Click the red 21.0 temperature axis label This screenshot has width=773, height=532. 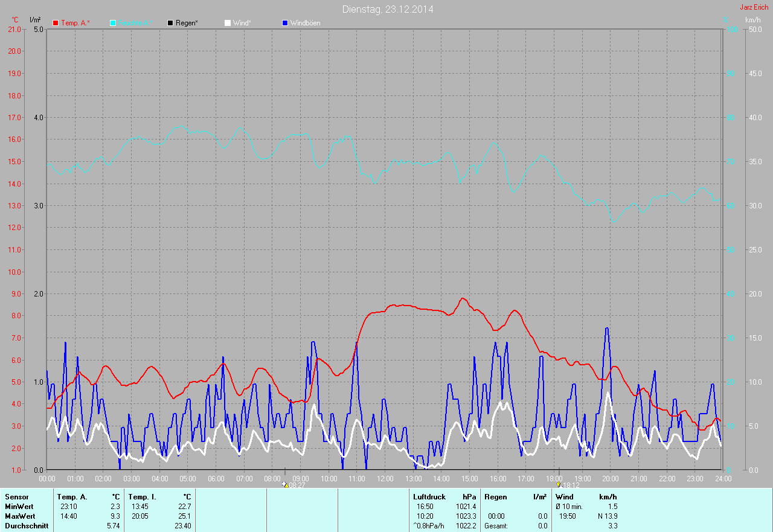pos(13,29)
